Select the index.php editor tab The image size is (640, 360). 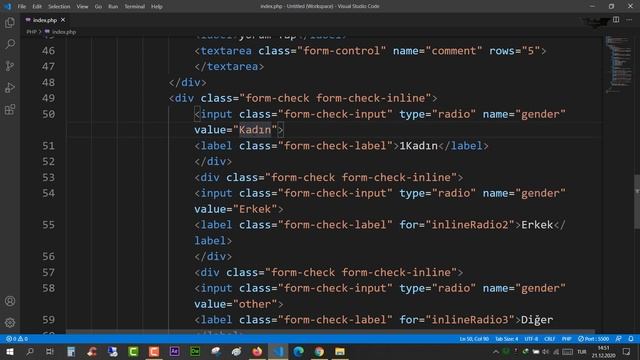point(44,20)
